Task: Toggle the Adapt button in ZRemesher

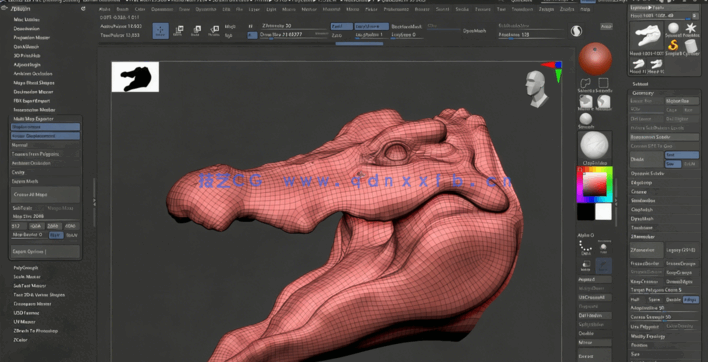Action: pos(691,299)
